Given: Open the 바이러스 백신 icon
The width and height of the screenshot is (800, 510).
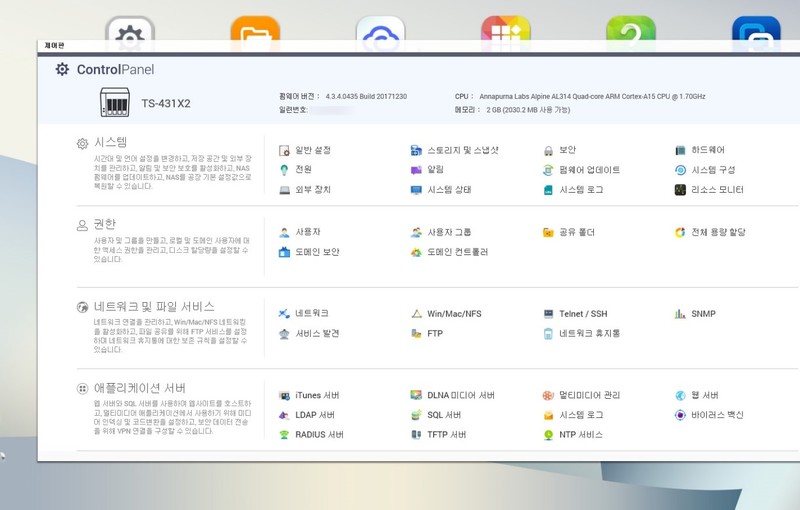Looking at the screenshot, I should pos(680,415).
